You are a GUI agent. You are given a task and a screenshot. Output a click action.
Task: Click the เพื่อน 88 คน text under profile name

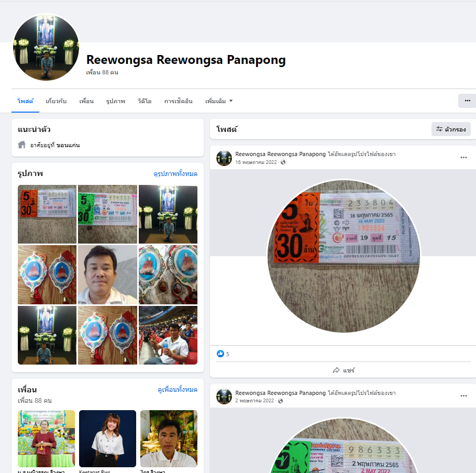tap(102, 72)
